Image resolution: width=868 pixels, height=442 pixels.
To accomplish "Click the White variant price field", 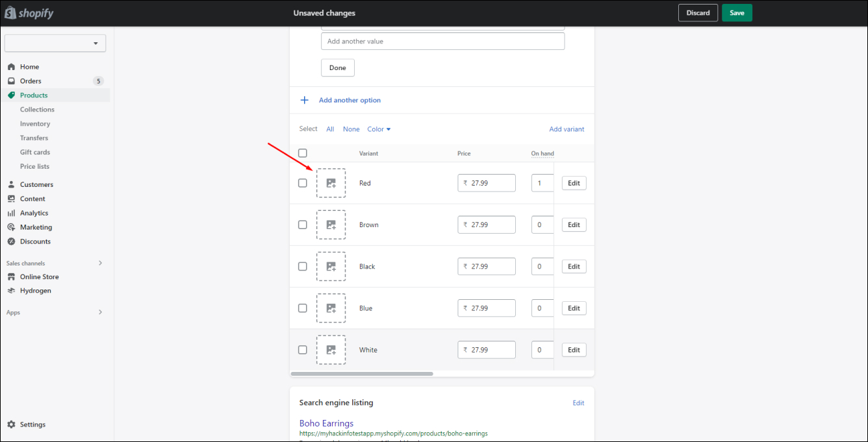I will (487, 350).
